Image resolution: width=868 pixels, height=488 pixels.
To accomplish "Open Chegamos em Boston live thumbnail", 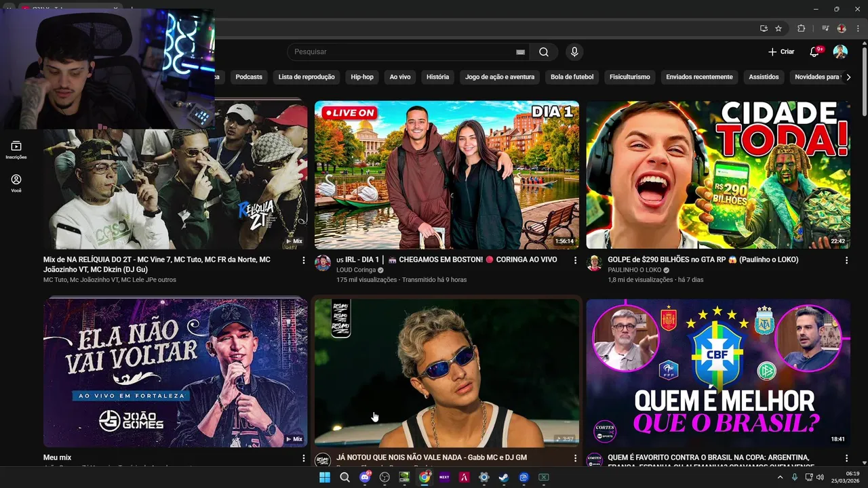I will [x=447, y=175].
